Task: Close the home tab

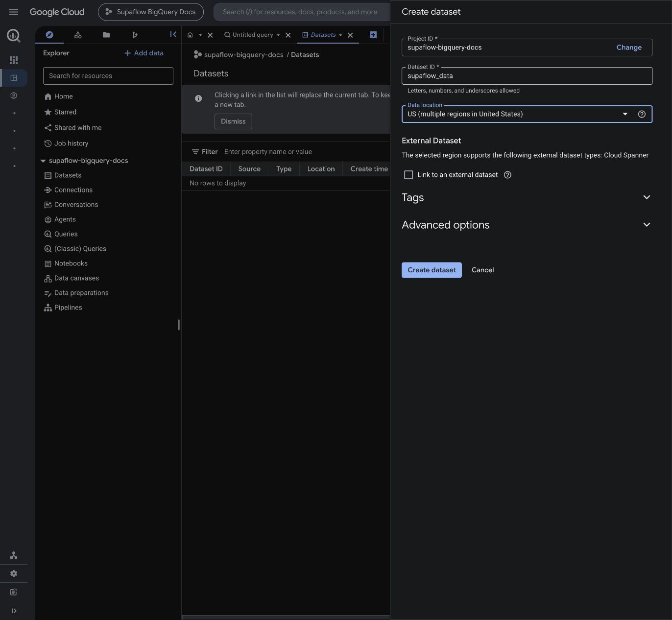Action: pos(210,35)
